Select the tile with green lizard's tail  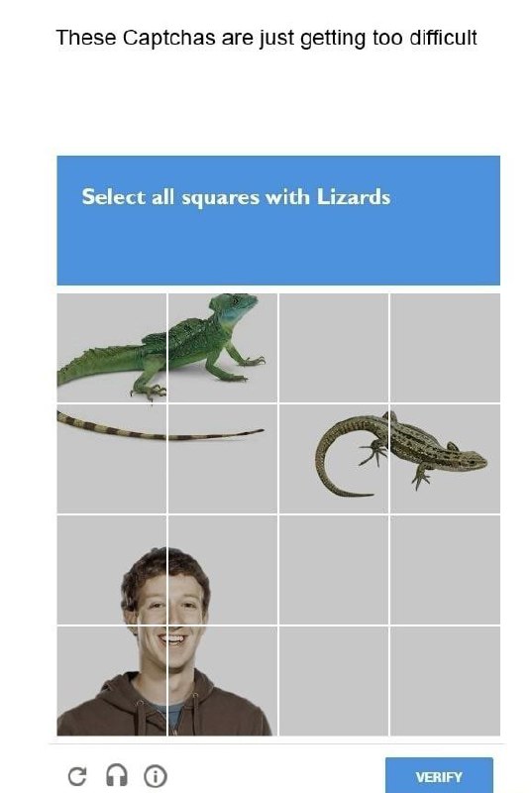click(112, 348)
